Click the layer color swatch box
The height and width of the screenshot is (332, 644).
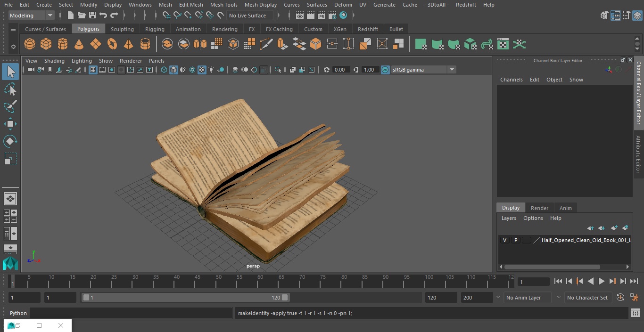526,240
